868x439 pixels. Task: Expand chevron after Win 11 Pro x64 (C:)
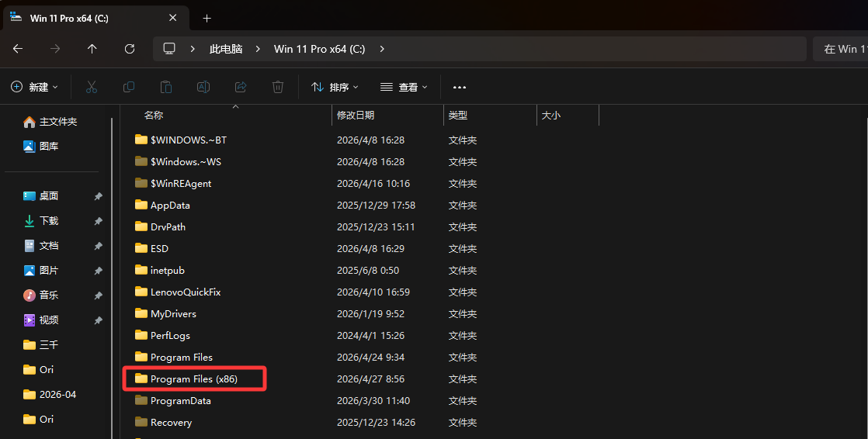pyautogui.click(x=382, y=49)
